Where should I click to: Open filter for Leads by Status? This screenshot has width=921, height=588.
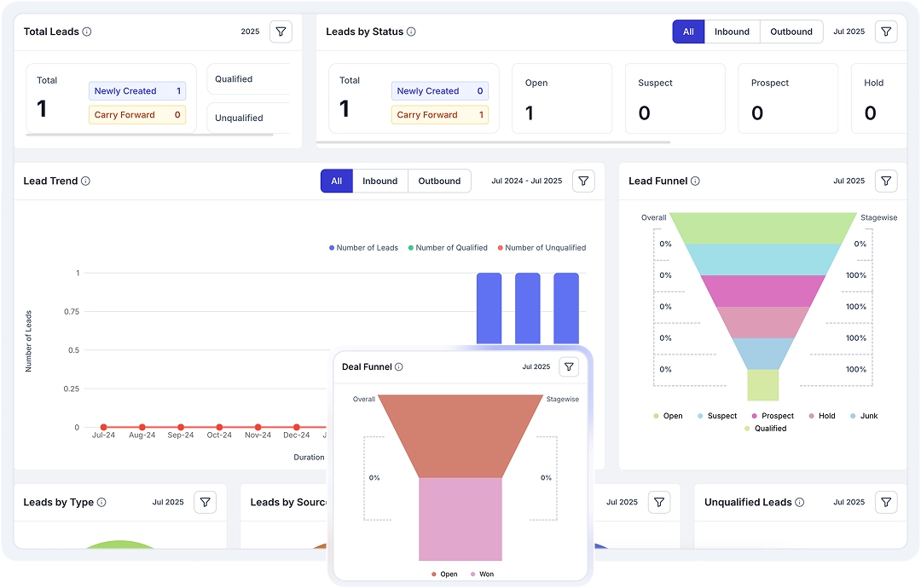(x=887, y=32)
